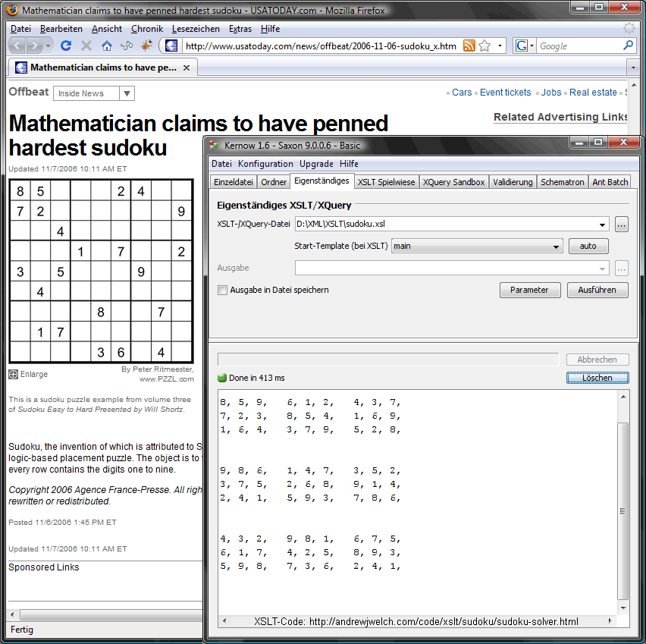The image size is (646, 644).
Task: Click the Firefox logo in title bar
Action: click(12, 10)
